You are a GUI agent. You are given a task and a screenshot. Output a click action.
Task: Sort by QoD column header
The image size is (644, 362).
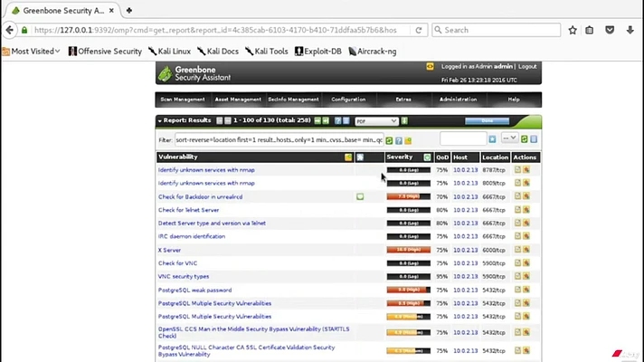tap(442, 157)
